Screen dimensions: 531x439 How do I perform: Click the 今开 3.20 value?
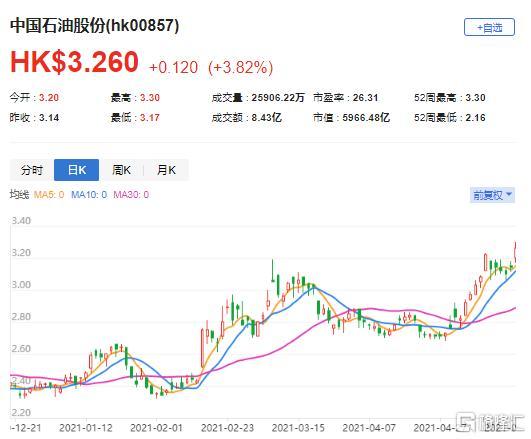[49, 98]
